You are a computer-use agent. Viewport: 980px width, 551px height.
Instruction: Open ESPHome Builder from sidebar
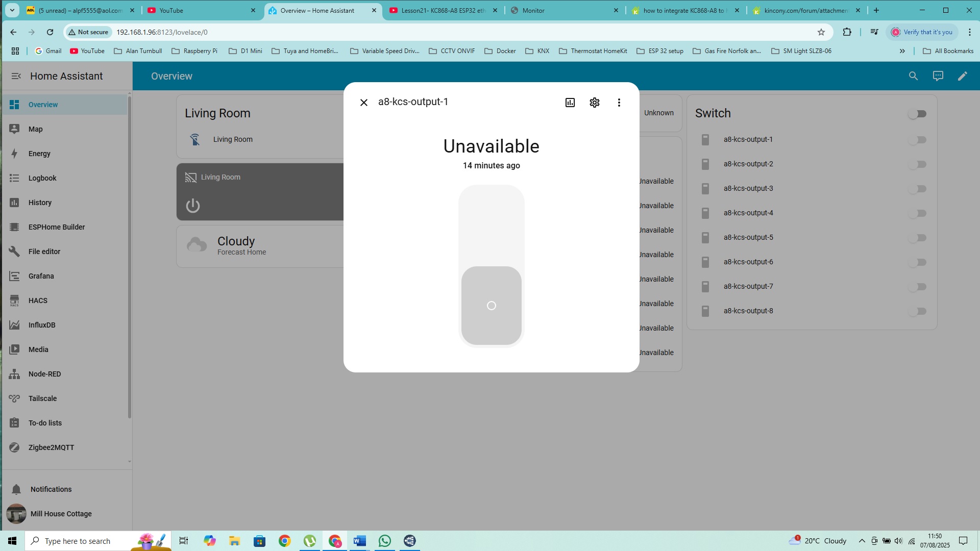[x=56, y=227]
